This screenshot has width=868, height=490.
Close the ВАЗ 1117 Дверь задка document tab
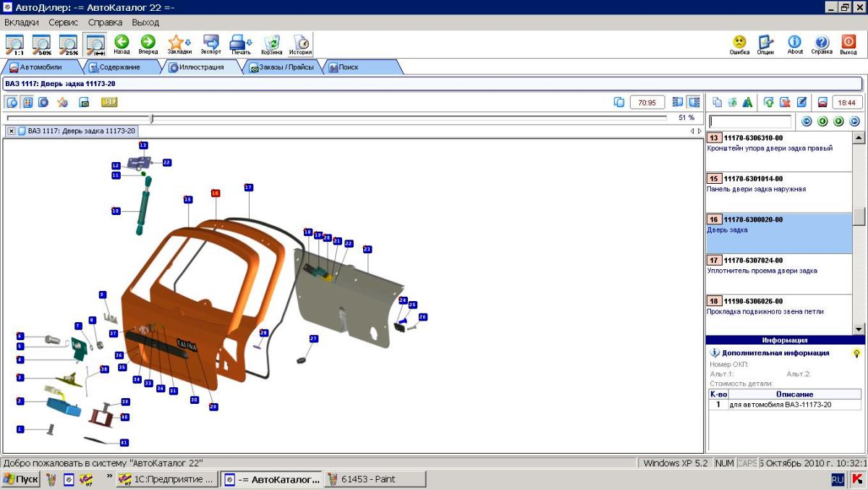pos(12,131)
